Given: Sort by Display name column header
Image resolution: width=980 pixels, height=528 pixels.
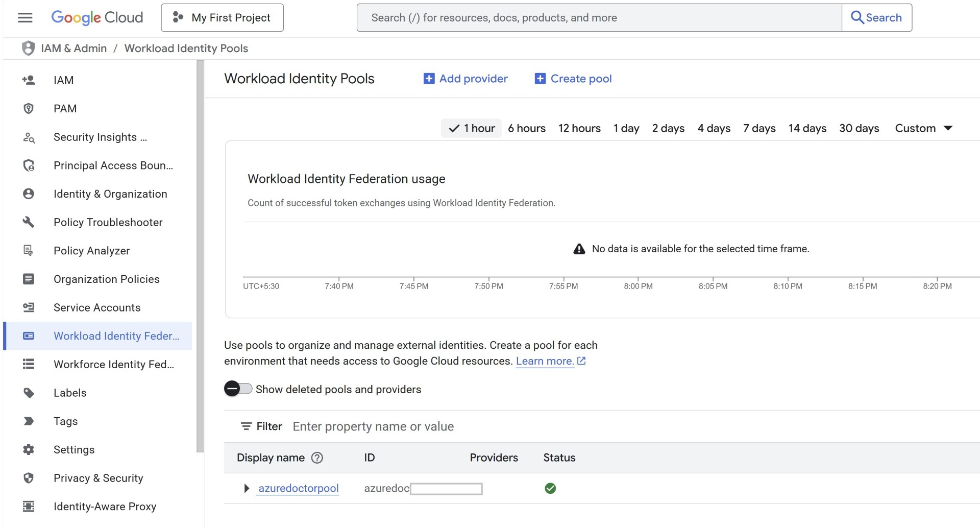Looking at the screenshot, I should (271, 458).
